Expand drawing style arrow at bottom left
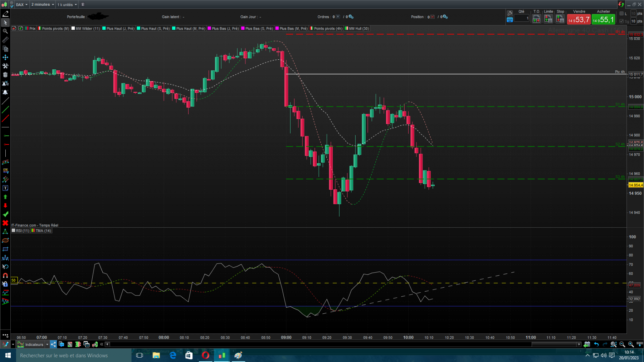644x362 pixels. [13, 344]
